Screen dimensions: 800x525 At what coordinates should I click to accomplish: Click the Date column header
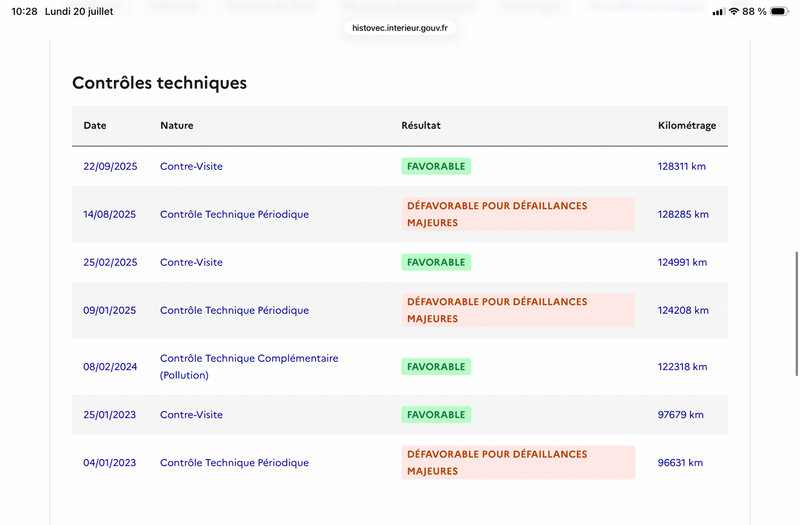pyautogui.click(x=95, y=126)
